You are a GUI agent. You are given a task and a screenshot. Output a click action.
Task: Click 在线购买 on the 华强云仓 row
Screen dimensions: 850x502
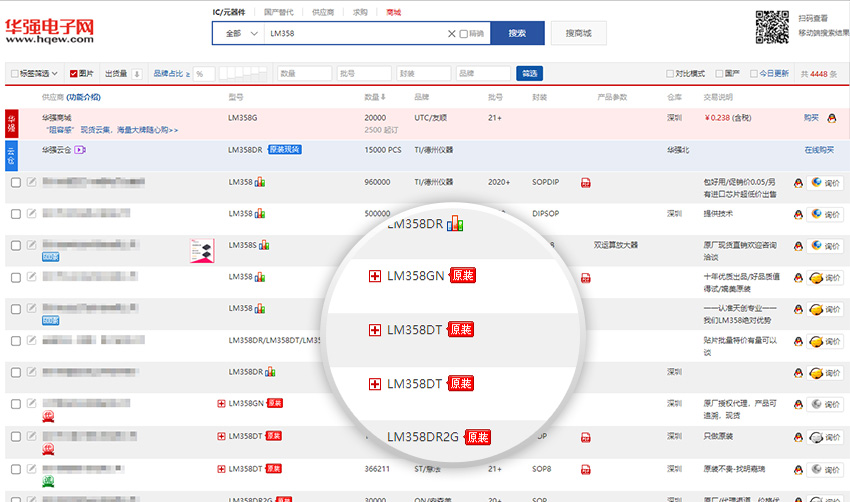pyautogui.click(x=819, y=150)
